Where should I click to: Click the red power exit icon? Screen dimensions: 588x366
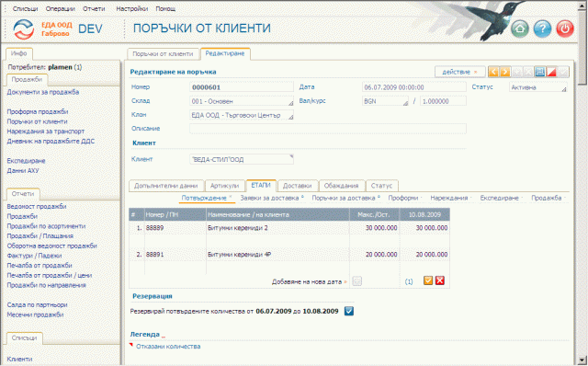(565, 29)
